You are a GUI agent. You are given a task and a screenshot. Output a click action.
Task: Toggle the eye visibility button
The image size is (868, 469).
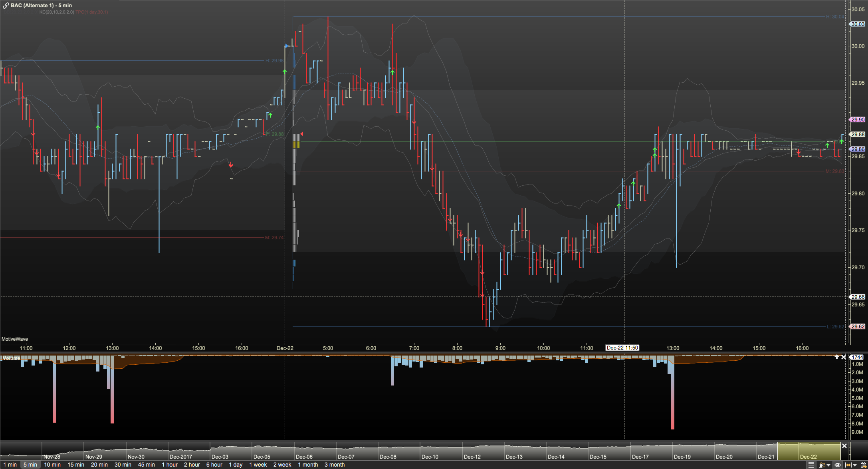(837, 465)
